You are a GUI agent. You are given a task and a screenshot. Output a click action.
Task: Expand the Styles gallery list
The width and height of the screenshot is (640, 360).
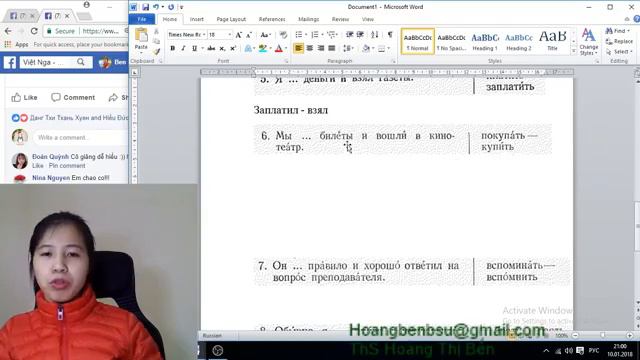point(573,51)
